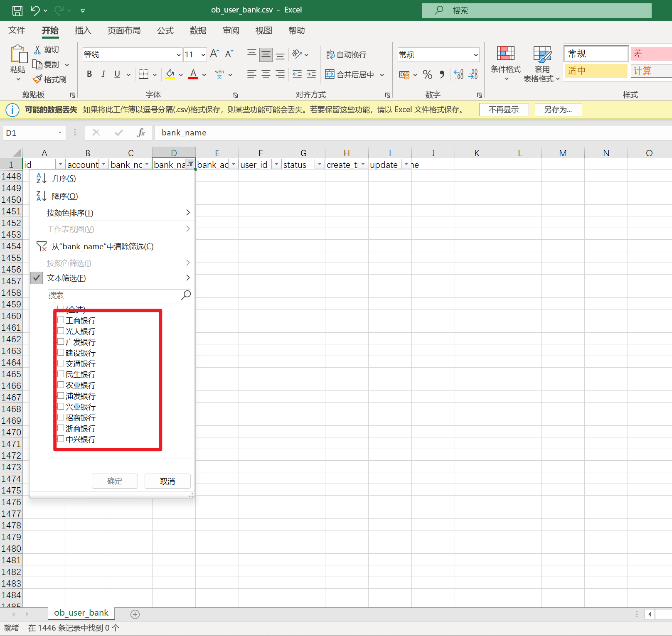Click the Format Painter brush icon

tap(37, 79)
